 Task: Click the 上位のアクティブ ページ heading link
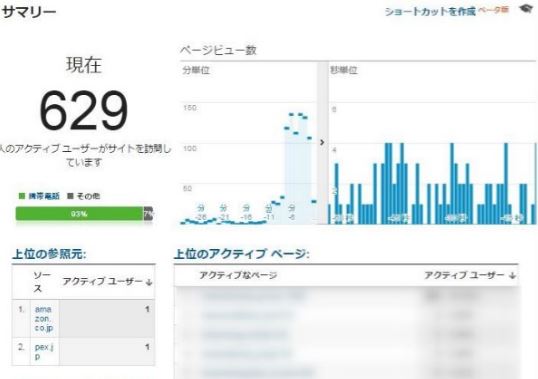click(242, 254)
